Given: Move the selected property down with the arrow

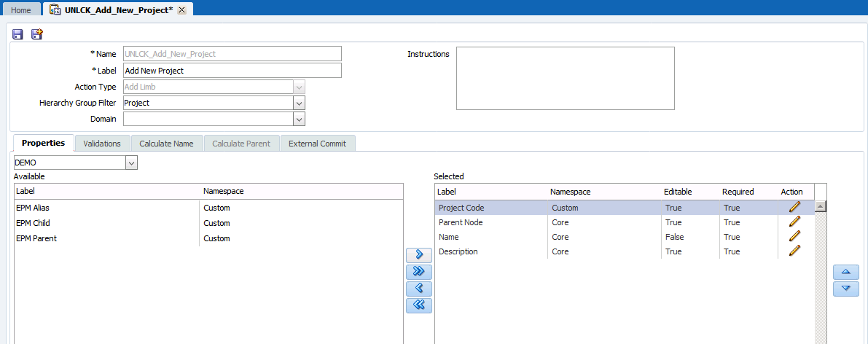Looking at the screenshot, I should (845, 289).
